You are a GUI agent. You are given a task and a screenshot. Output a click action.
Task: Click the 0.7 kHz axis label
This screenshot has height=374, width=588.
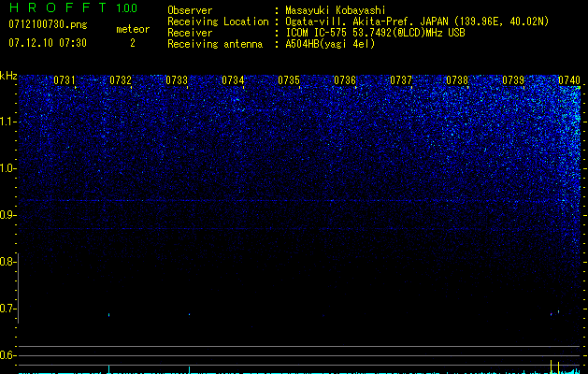coord(7,309)
